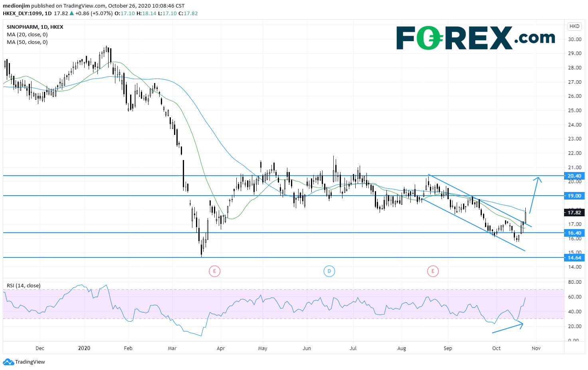Click the green up-triangle price change indicator
This screenshot has width=588, height=370.
[72, 13]
